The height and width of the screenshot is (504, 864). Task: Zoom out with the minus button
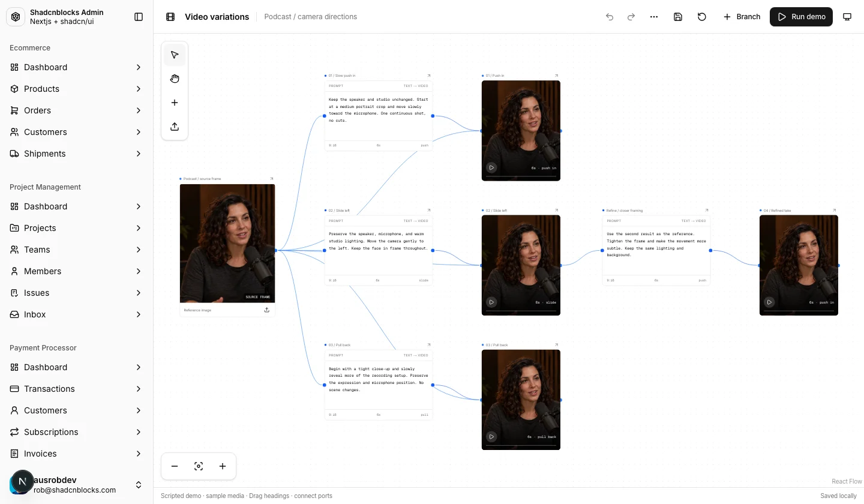[x=175, y=466]
